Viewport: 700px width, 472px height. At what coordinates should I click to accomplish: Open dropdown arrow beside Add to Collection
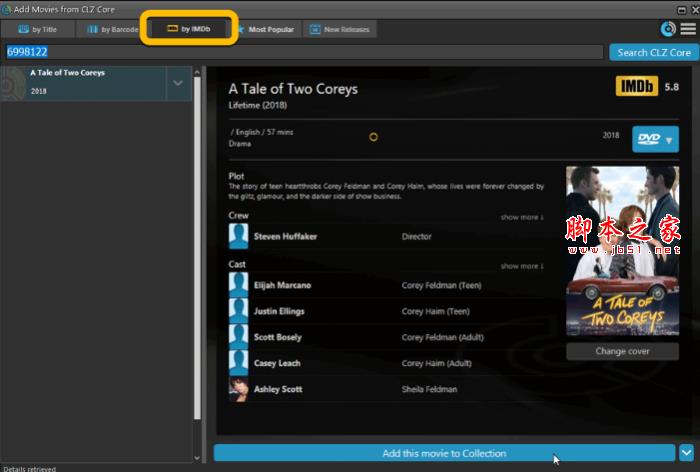[687, 453]
